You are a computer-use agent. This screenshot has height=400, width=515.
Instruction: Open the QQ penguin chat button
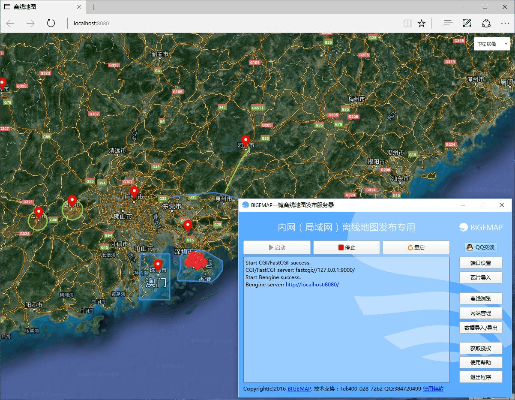[480, 247]
